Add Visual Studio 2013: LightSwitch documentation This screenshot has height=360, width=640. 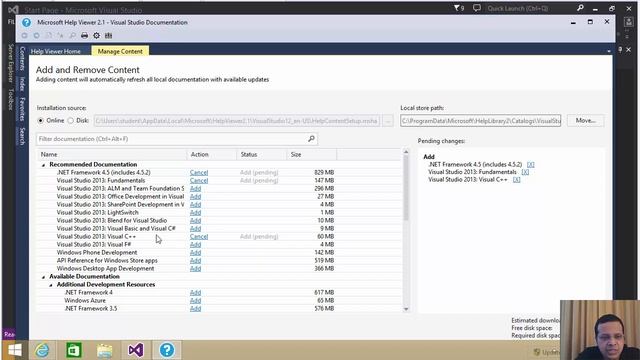196,213
